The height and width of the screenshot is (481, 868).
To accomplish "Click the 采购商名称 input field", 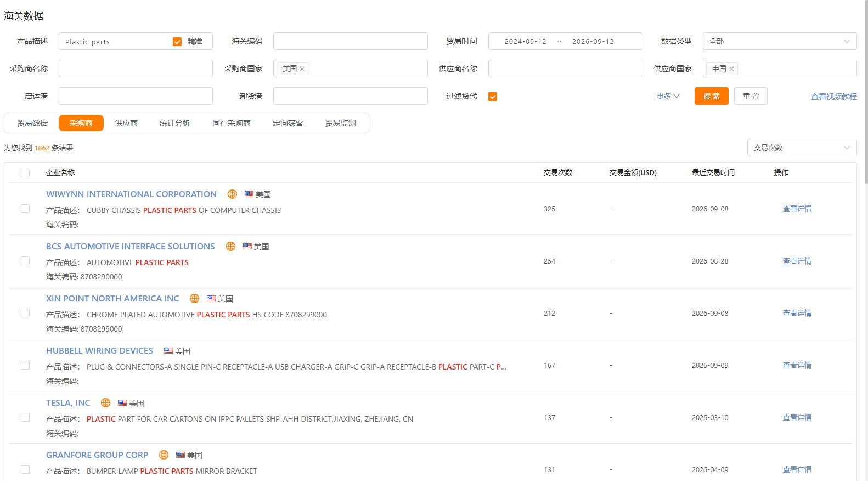I will coord(136,69).
